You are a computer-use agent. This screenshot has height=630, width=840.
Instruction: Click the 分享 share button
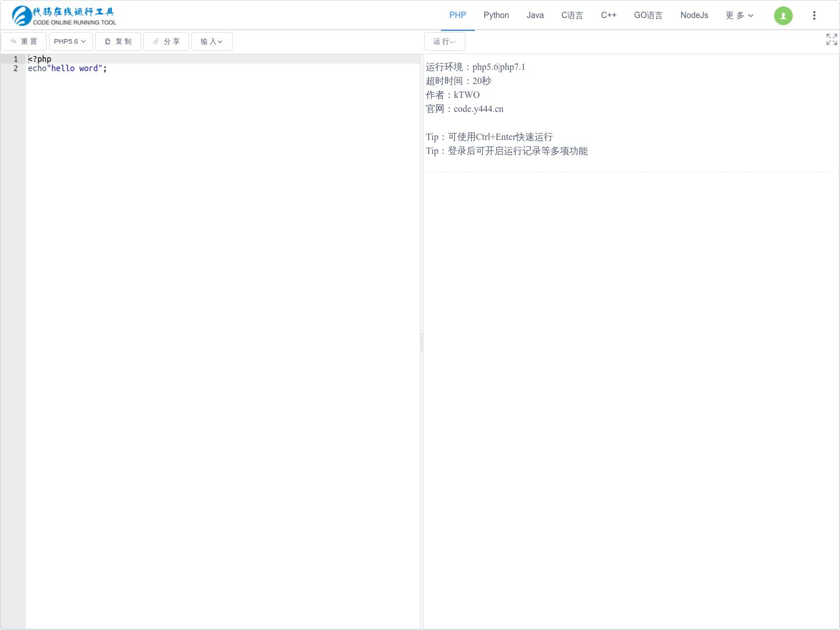(x=166, y=41)
